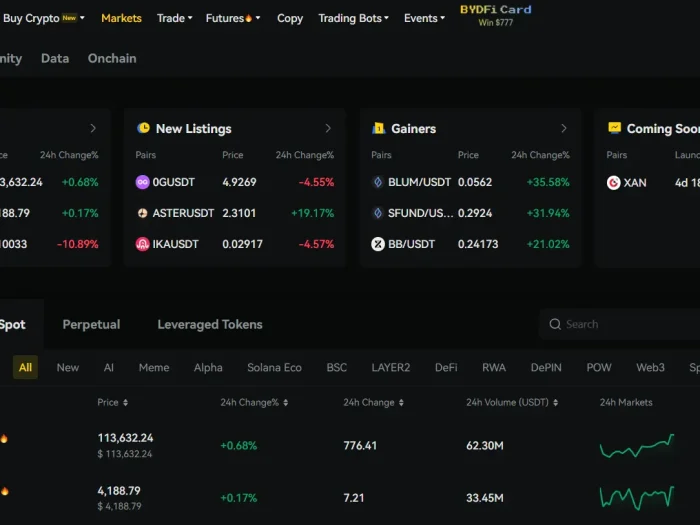The height and width of the screenshot is (525, 700).
Task: Expand New Listings with the arrow
Action: [x=328, y=128]
